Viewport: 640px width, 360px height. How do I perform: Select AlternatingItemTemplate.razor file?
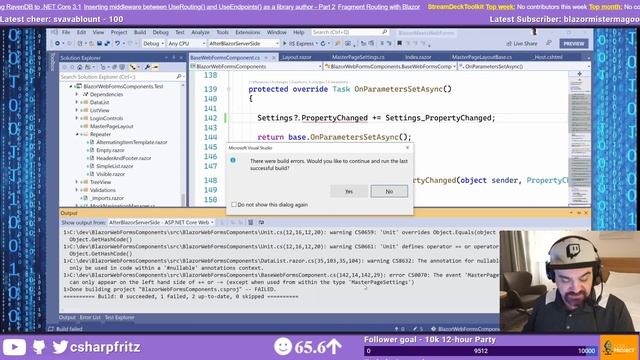click(131, 142)
